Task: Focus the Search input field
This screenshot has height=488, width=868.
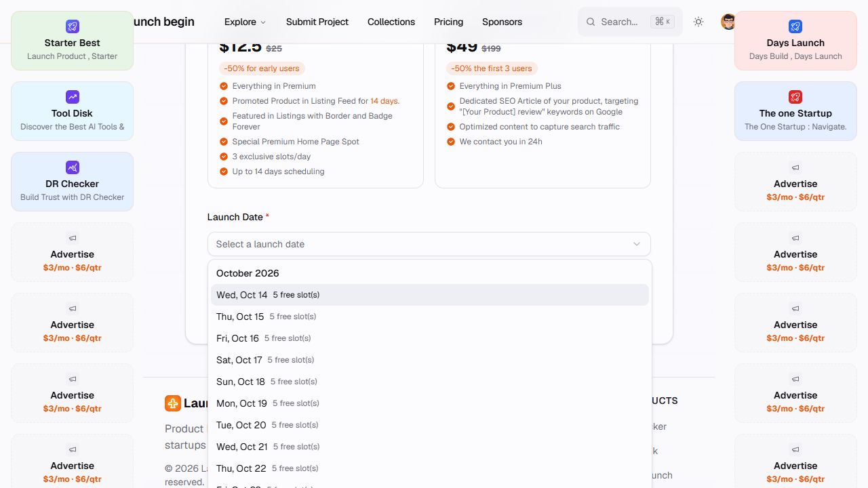Action: tap(630, 22)
